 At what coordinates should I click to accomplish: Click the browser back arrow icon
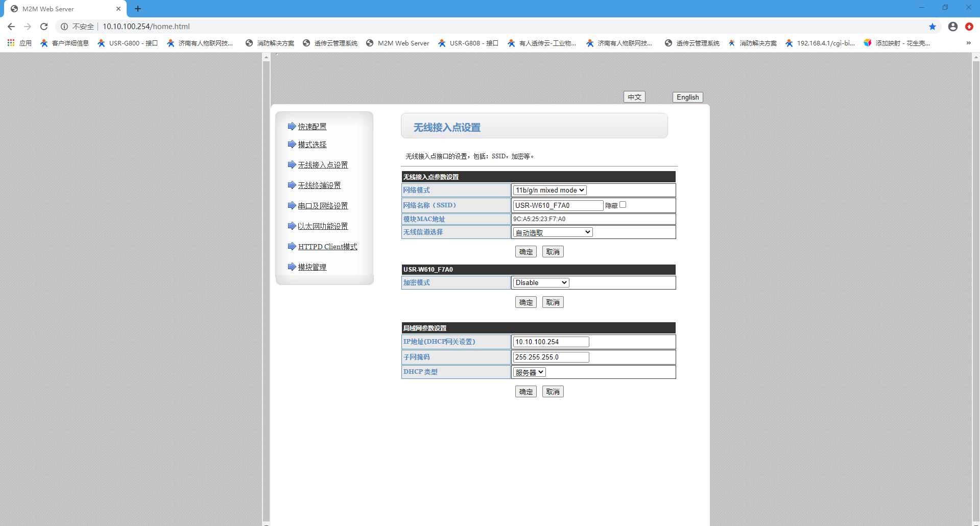(11, 27)
